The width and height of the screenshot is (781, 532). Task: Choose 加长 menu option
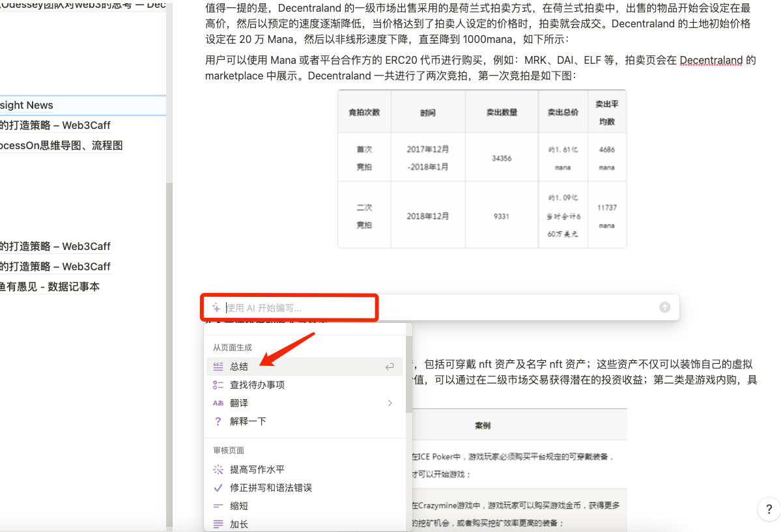tap(304, 524)
